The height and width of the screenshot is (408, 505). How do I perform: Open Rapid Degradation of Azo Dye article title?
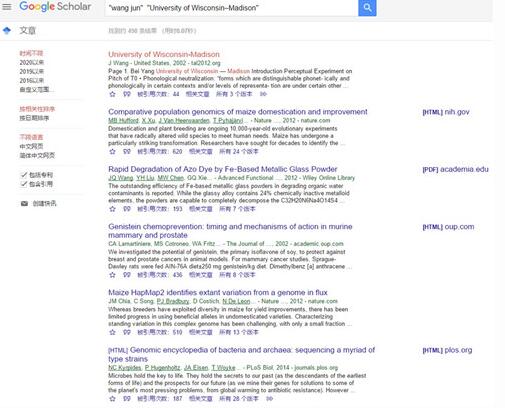[223, 169]
